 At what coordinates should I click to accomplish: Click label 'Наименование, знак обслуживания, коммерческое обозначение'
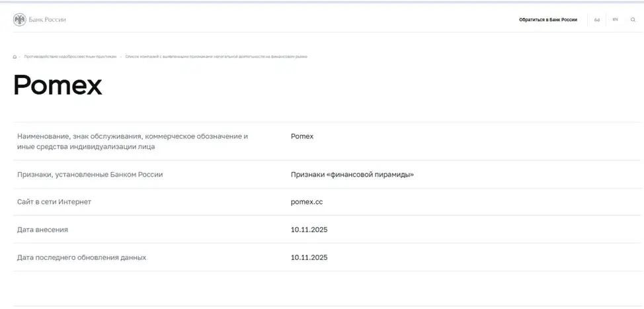click(x=133, y=142)
